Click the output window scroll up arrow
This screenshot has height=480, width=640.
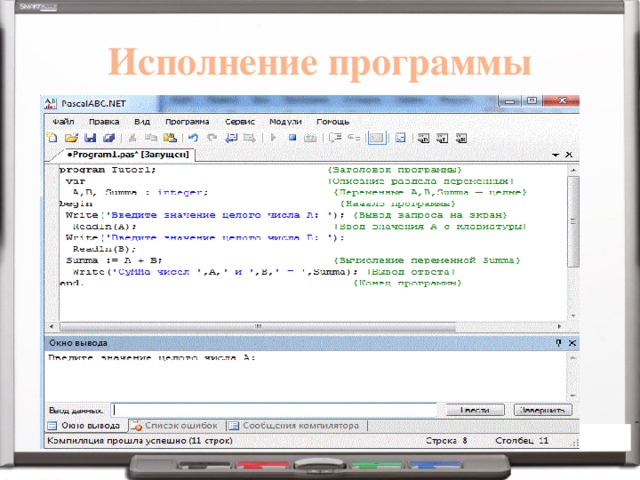573,358
